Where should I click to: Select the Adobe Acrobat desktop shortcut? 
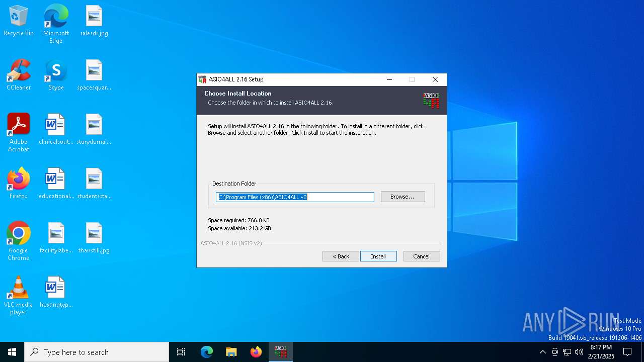coord(19,133)
